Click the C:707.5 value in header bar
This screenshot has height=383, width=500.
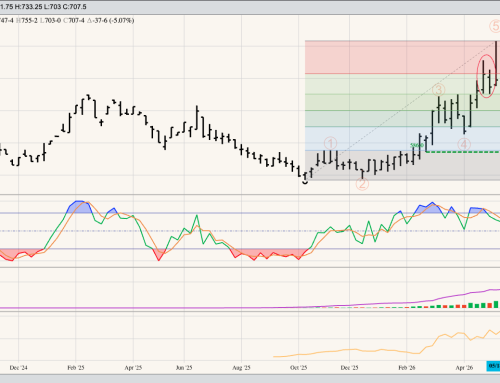pos(74,7)
